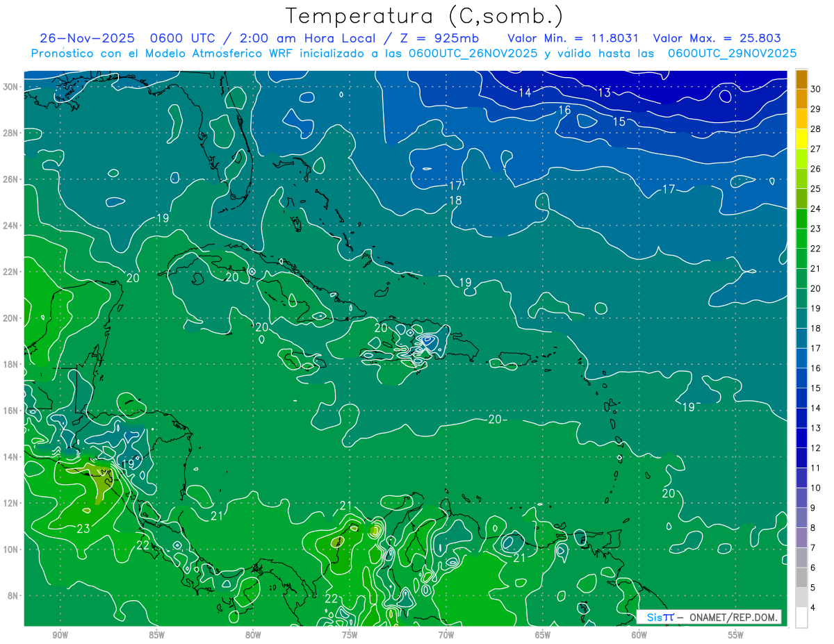Click the "55W" longitude axis label
The height and width of the screenshot is (644, 834).
click(x=735, y=635)
